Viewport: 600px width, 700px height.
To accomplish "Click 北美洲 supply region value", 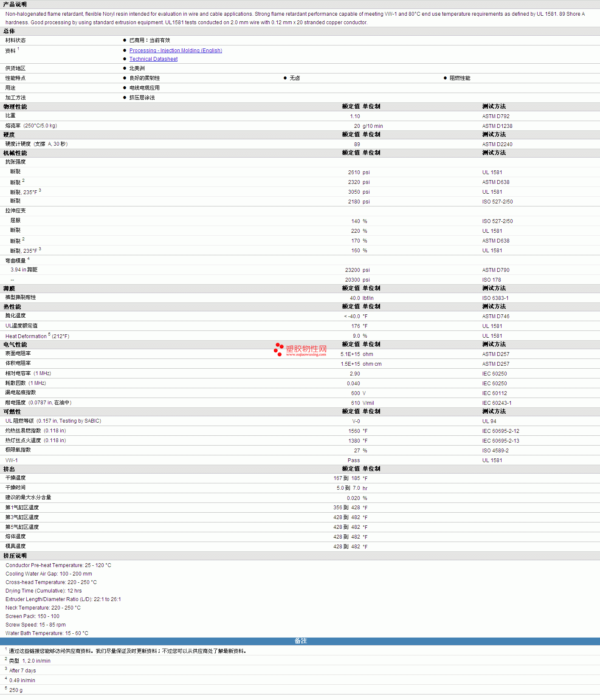I will [137, 68].
